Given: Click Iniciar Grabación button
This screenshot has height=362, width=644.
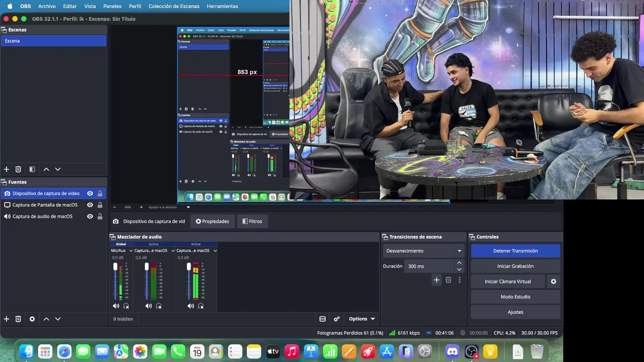Looking at the screenshot, I should click(515, 266).
